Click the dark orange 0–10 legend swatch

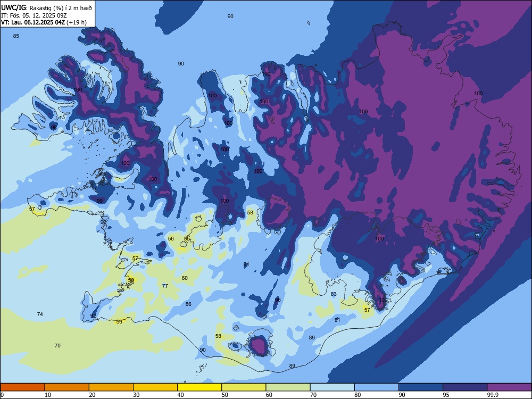[22, 387]
